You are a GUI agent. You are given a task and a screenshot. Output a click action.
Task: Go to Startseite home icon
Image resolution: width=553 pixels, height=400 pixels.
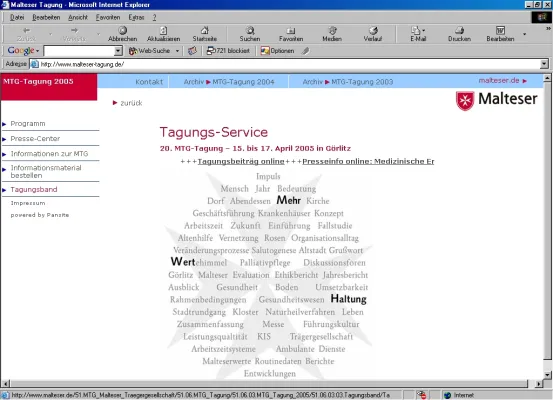[x=205, y=31]
